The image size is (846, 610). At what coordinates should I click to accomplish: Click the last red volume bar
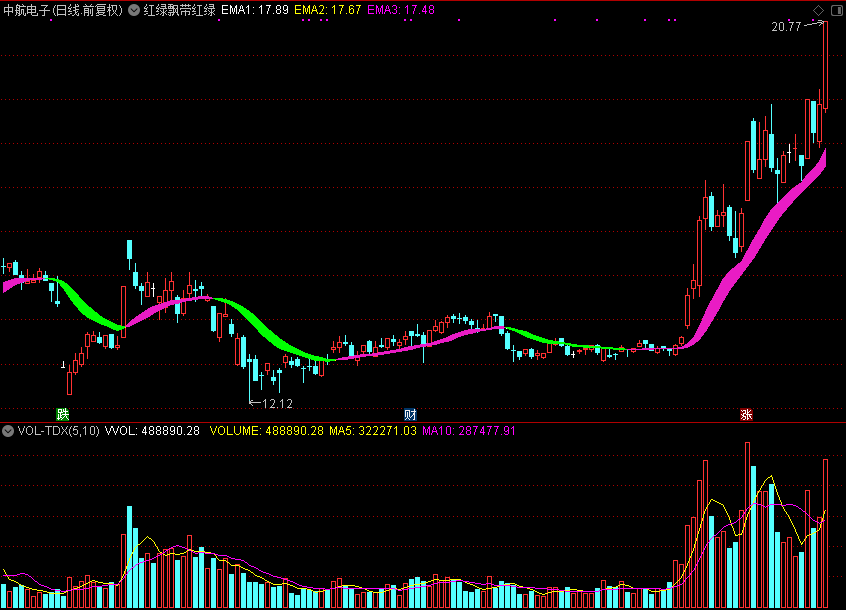coord(825,533)
